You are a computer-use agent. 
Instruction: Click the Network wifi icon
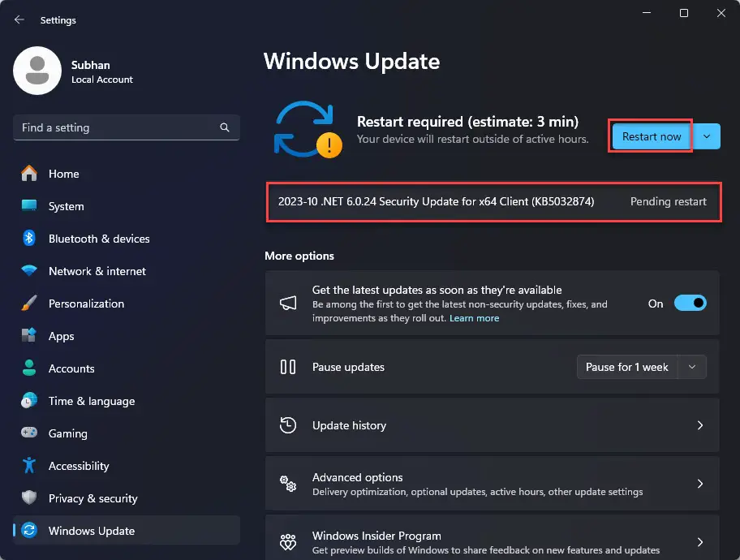[x=29, y=270]
